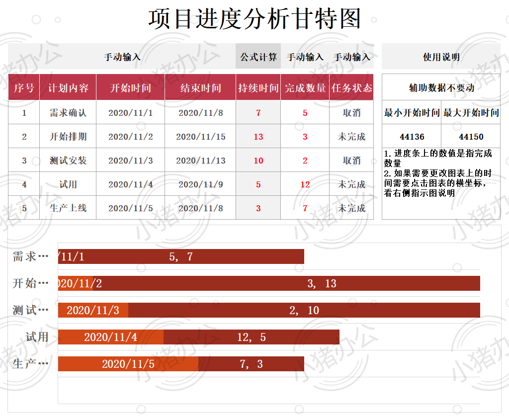Click end date cell 2020/11/15
This screenshot has height=420, width=509.
coord(200,136)
